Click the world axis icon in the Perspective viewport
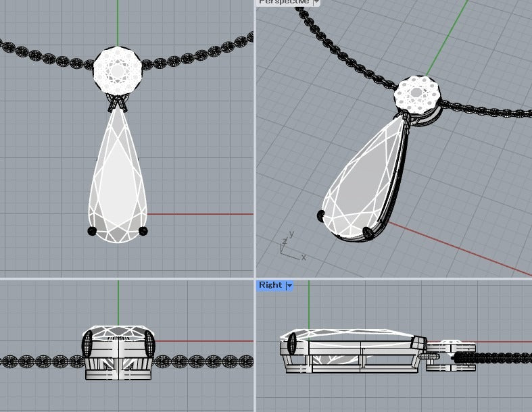 [x=293, y=246]
